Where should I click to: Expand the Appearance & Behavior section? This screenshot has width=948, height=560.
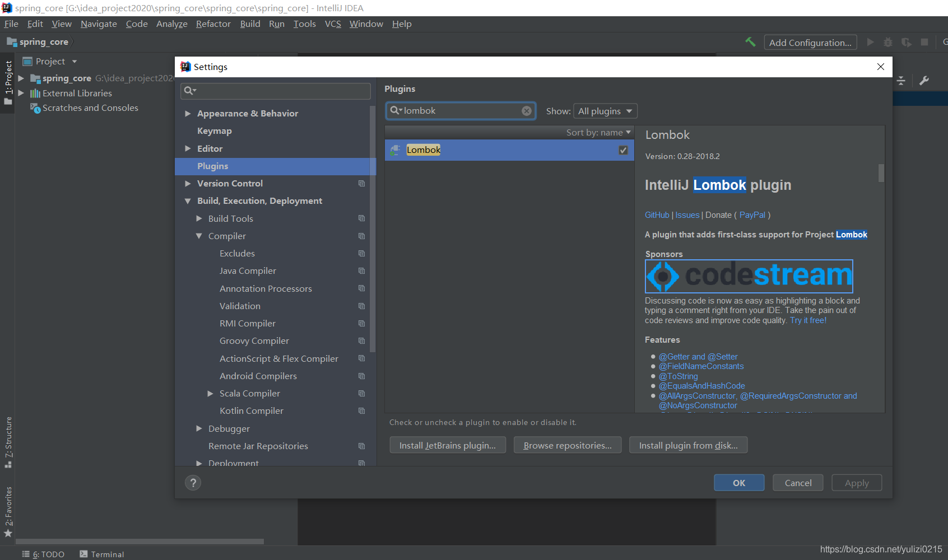pyautogui.click(x=188, y=114)
